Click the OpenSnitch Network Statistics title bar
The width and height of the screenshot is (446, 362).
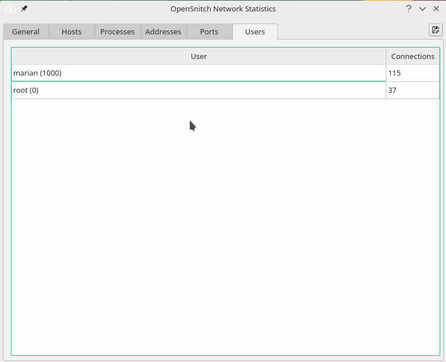pyautogui.click(x=223, y=9)
